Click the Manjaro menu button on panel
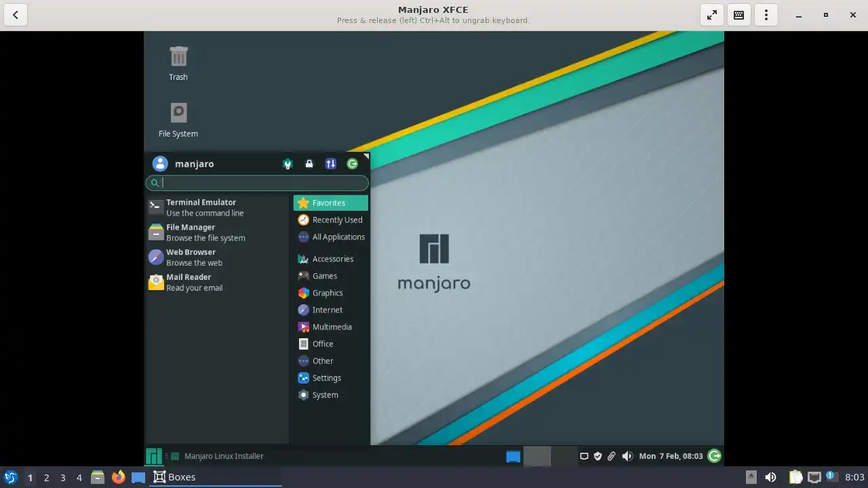Viewport: 868px width, 488px height. click(154, 456)
